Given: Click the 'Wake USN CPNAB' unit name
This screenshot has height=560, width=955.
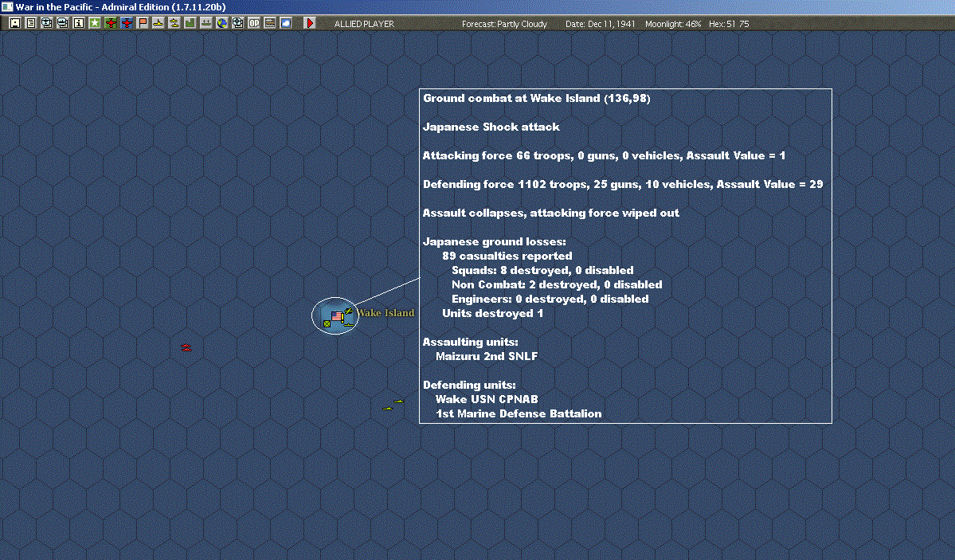Looking at the screenshot, I should pyautogui.click(x=487, y=399).
